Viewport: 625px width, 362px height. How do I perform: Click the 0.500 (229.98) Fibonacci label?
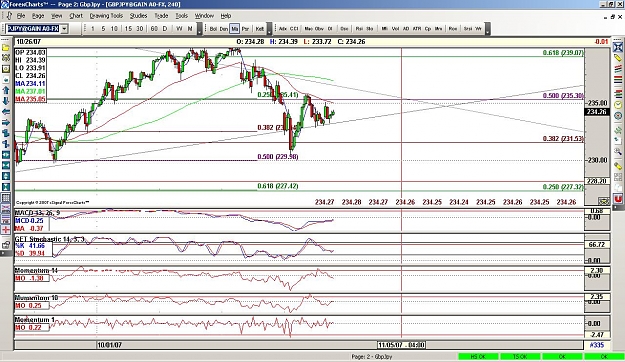coord(278,157)
